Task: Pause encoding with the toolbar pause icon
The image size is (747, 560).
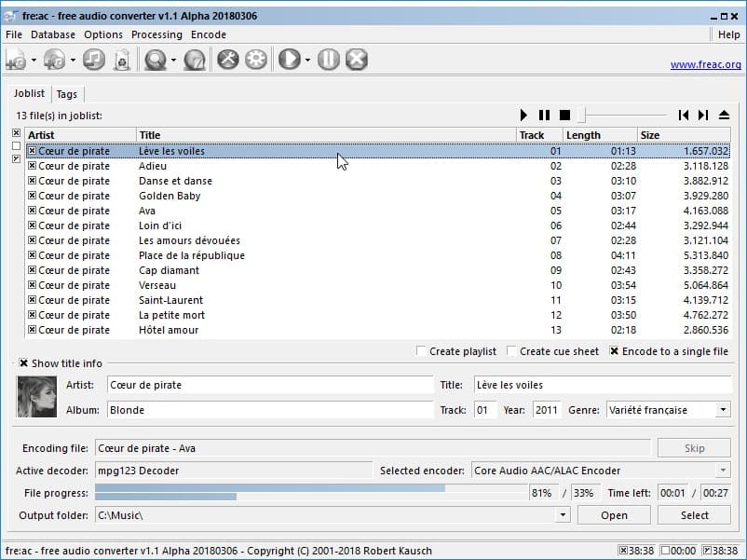Action: pyautogui.click(x=328, y=60)
